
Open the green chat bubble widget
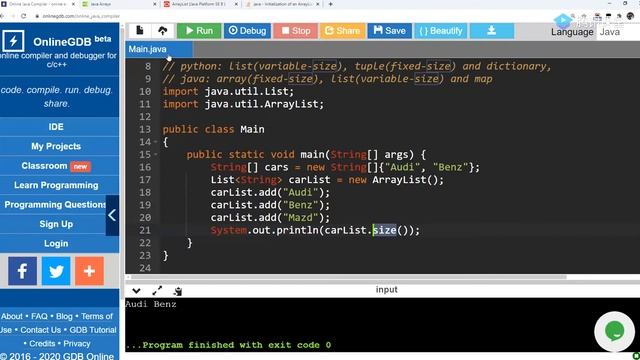tap(614, 331)
